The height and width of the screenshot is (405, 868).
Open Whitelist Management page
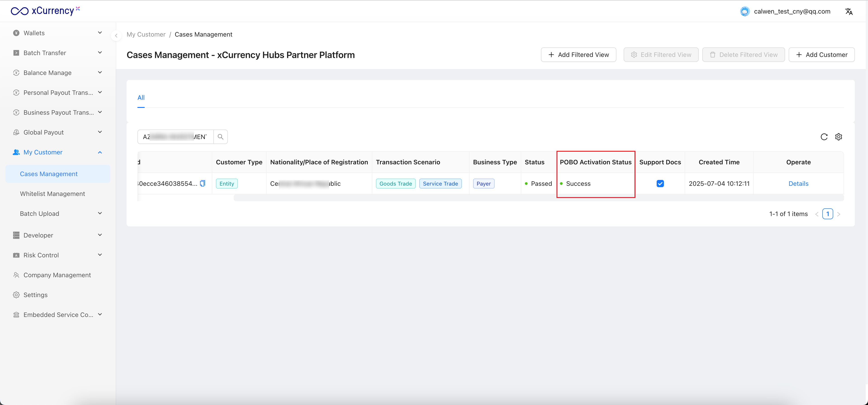pyautogui.click(x=52, y=193)
